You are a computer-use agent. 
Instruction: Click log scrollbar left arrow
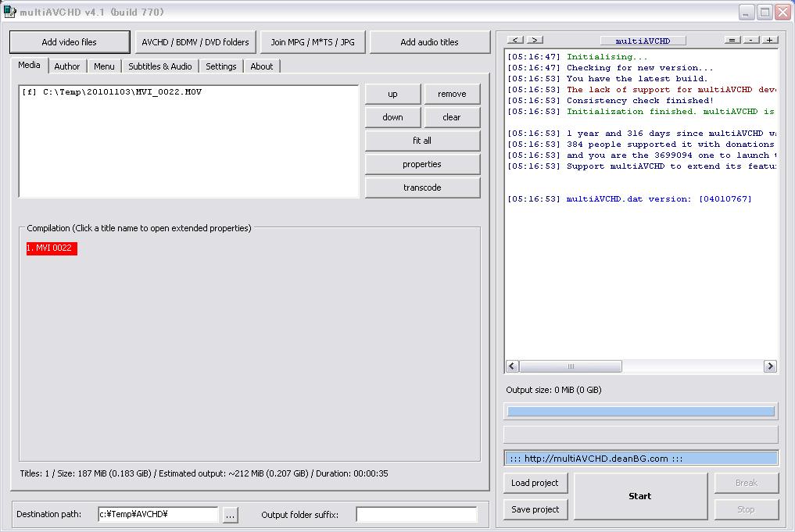[x=512, y=366]
